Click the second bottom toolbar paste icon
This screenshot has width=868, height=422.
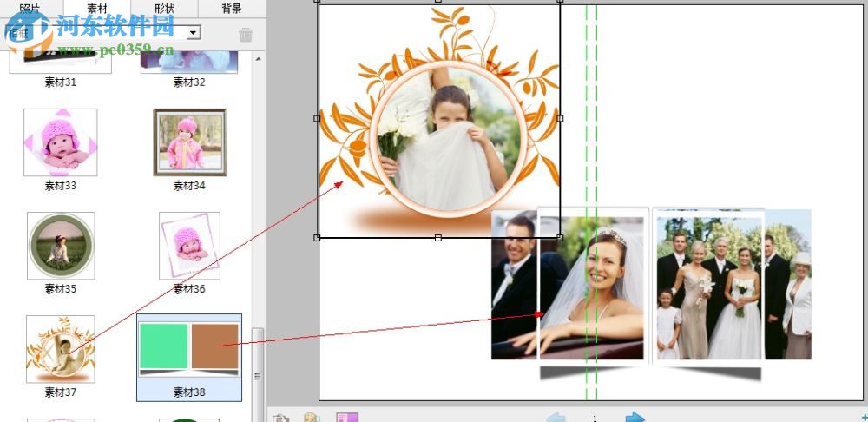click(312, 418)
